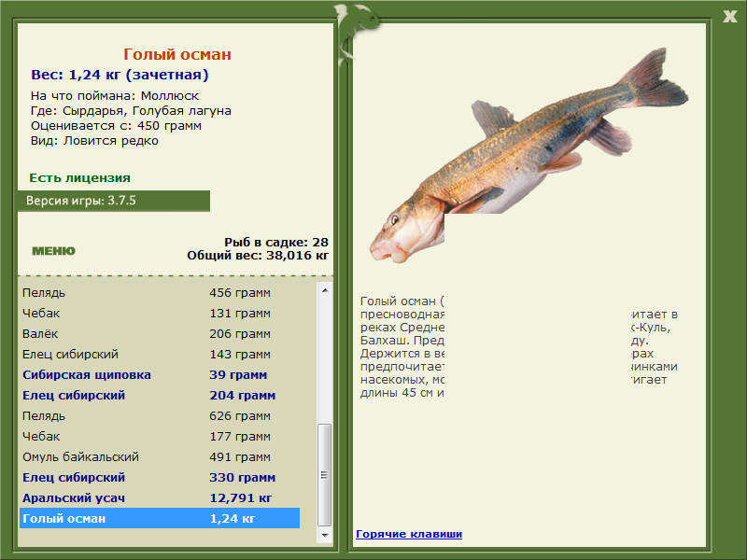Click Оценивается с: 450 грамм line
Screen dimensions: 747x560
(116, 126)
